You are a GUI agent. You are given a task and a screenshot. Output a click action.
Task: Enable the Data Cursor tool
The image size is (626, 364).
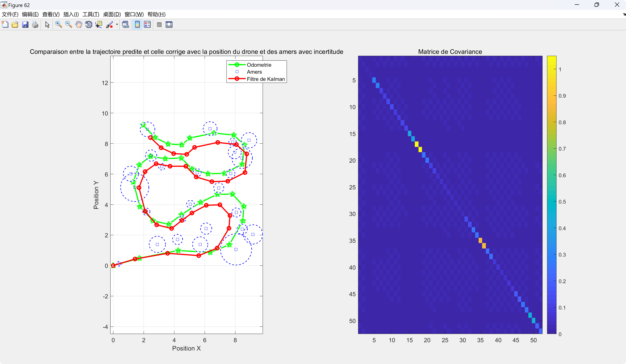99,25
